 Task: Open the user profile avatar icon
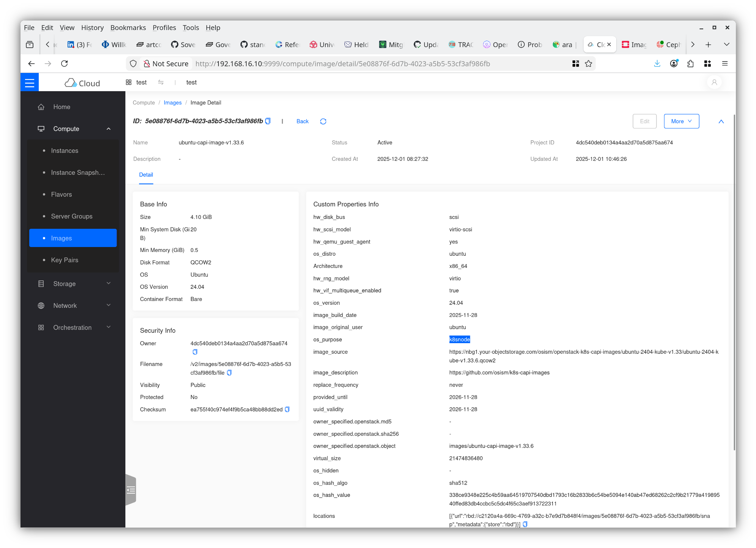click(x=714, y=82)
